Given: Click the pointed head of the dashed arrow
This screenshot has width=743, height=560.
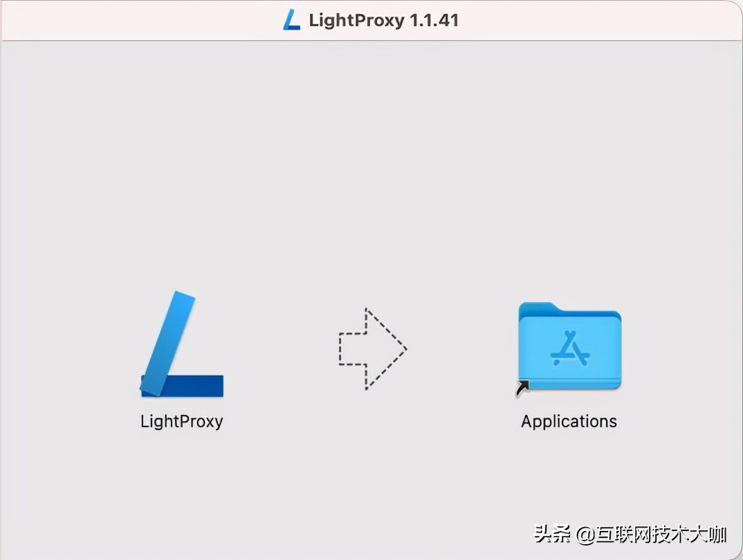Looking at the screenshot, I should 386,349.
